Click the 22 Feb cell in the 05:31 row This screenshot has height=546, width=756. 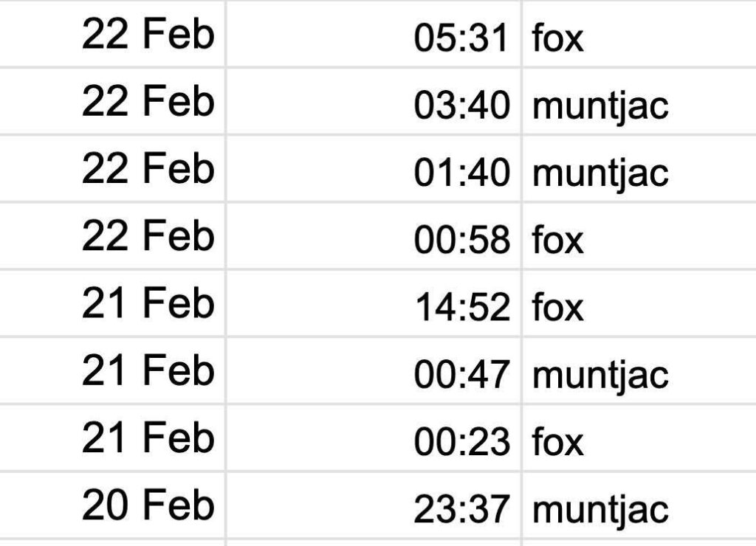click(148, 35)
